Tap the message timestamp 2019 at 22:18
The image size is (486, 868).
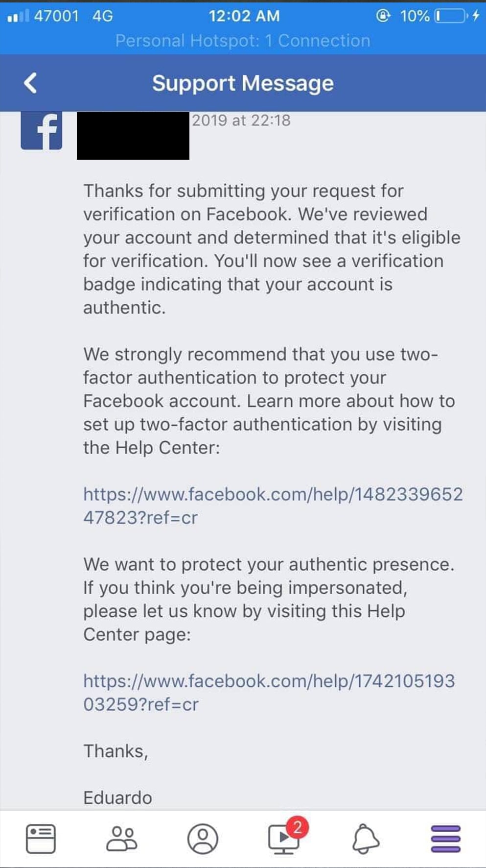click(x=241, y=121)
